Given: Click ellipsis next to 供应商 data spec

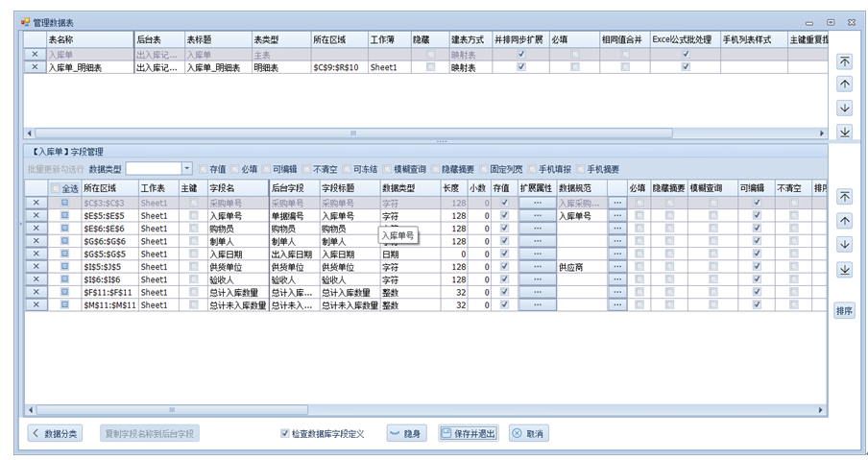Looking at the screenshot, I should point(616,267).
